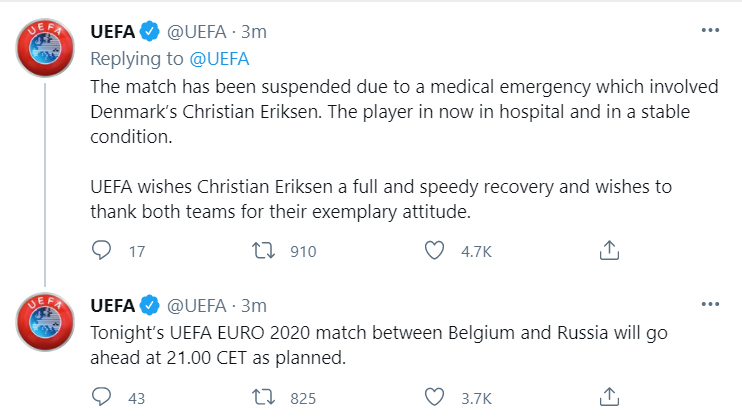This screenshot has width=742, height=417.
Task: Open more options on first tweet
Action: point(710,30)
